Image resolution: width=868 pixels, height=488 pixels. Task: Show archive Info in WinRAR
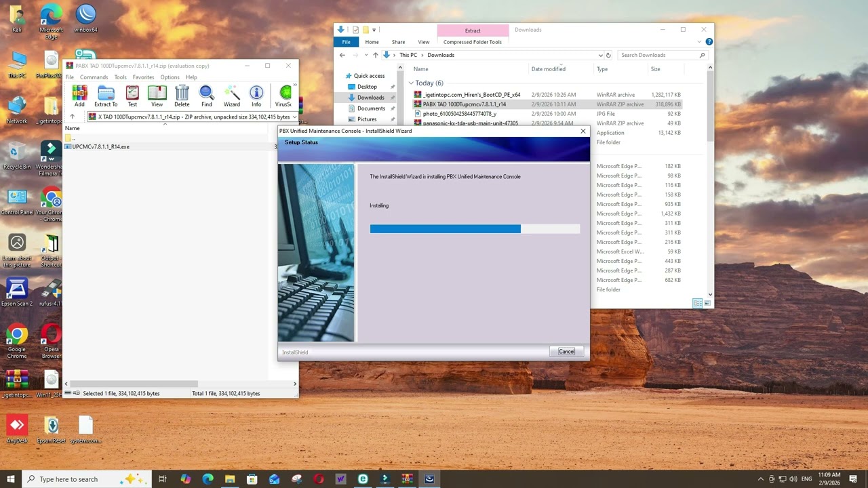tap(256, 96)
